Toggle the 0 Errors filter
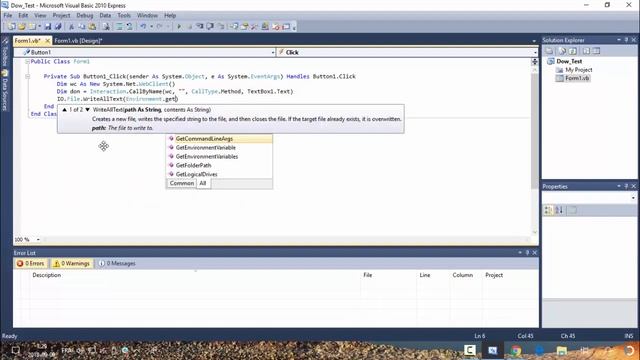This screenshot has width=640, height=360. 30,264
